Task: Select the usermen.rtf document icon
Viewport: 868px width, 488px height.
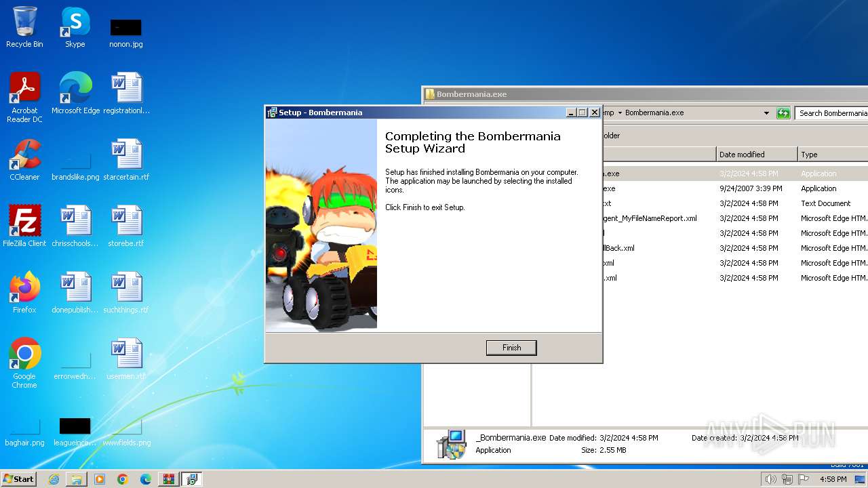Action: 126,359
